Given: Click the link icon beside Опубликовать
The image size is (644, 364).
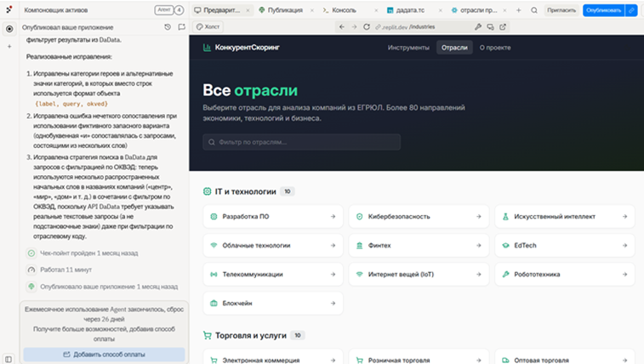Looking at the screenshot, I should tap(631, 10).
